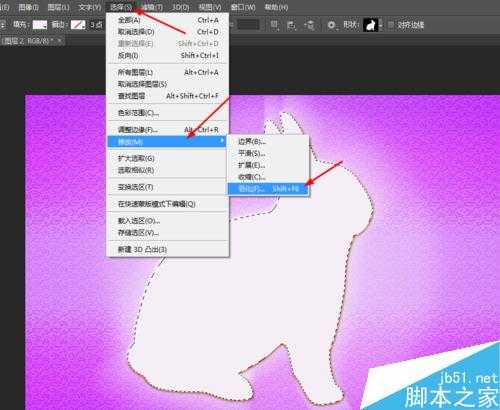Viewport: 500px width, 410px height.
Task: Click the 选择(S) menu in menu bar
Action: pyautogui.click(x=121, y=7)
